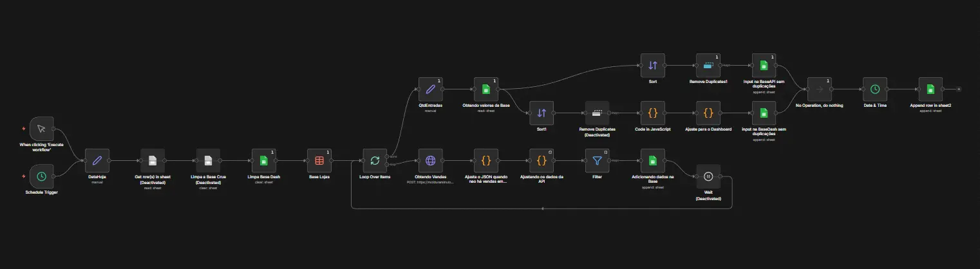
Task: Select the 'Loop Over Items' node
Action: [x=375, y=161]
